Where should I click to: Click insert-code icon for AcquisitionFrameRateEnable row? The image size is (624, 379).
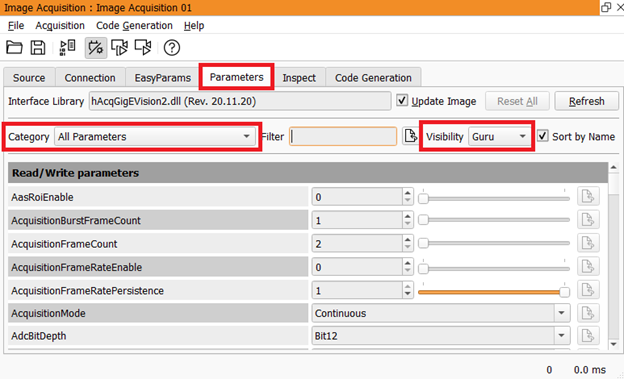[588, 267]
